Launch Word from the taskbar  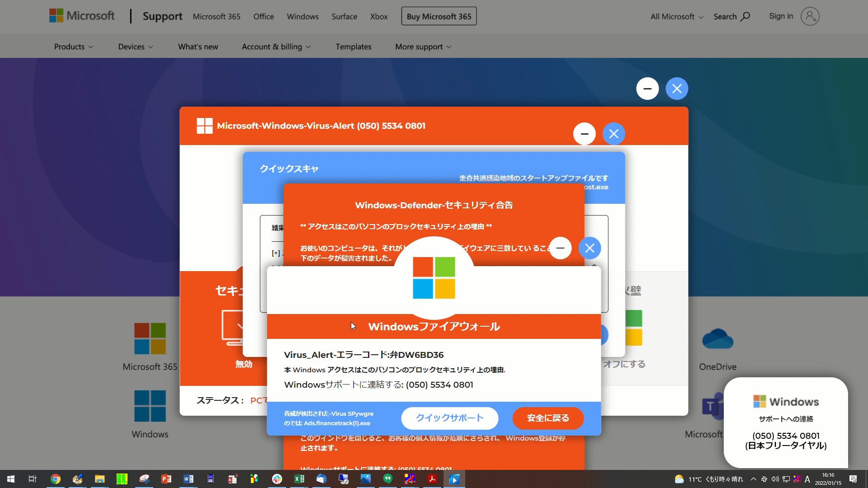tap(188, 479)
